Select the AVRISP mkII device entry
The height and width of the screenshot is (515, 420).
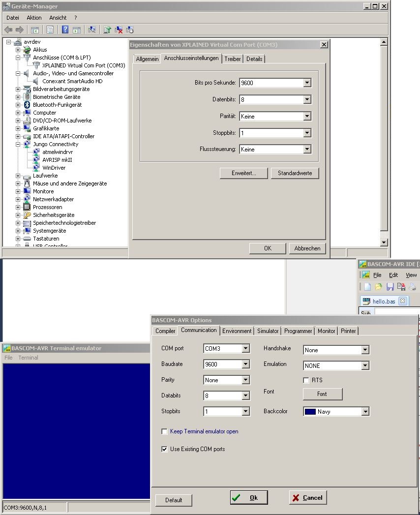click(57, 160)
